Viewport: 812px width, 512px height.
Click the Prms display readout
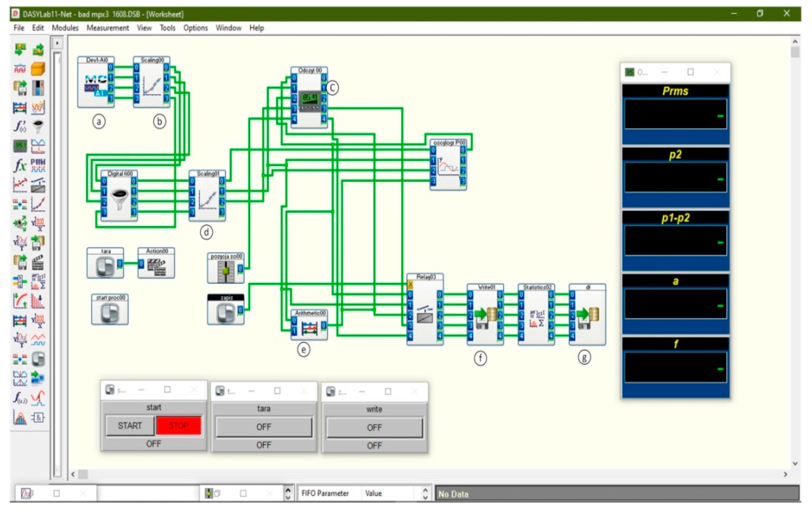[675, 114]
